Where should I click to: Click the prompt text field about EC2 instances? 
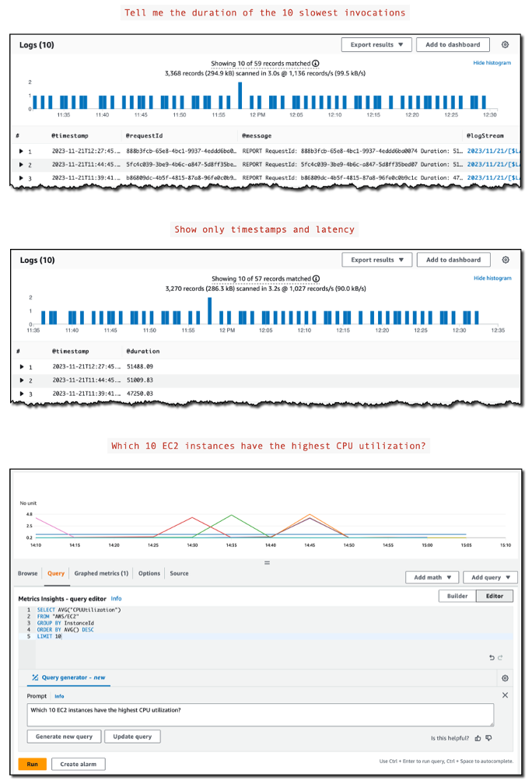[x=261, y=715]
